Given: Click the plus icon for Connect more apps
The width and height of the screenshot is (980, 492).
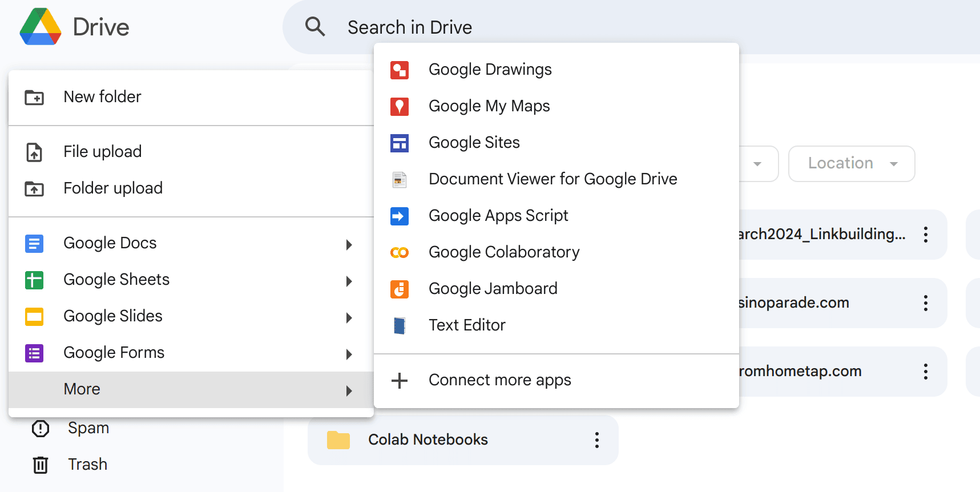Looking at the screenshot, I should [400, 381].
